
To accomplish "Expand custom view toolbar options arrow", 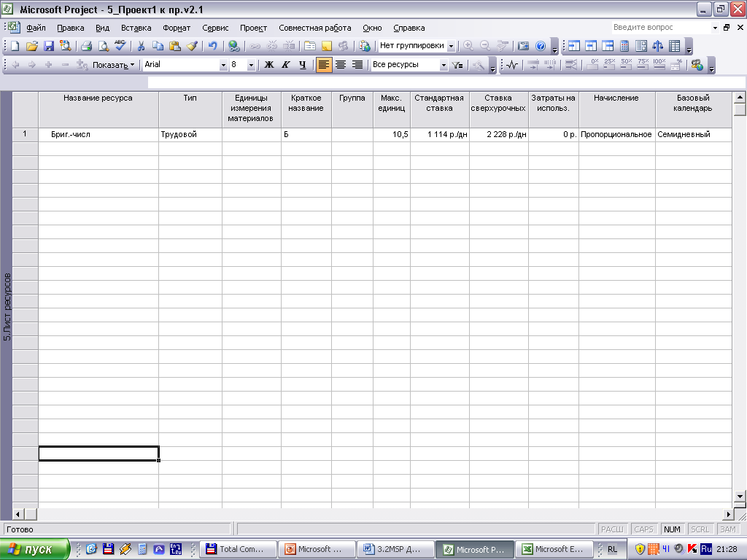I will pyautogui.click(x=689, y=46).
